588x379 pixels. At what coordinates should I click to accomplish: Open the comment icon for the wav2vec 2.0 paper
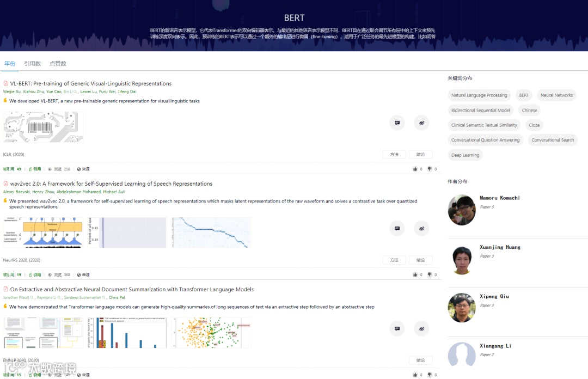pyautogui.click(x=397, y=228)
